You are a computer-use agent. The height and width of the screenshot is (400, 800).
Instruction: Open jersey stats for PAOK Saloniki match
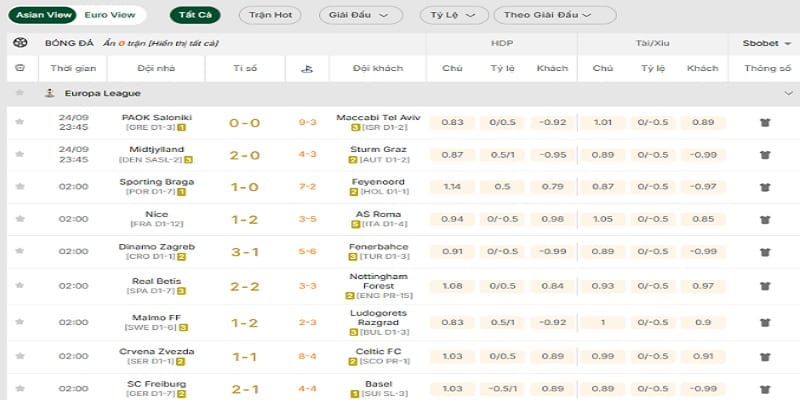[765, 122]
